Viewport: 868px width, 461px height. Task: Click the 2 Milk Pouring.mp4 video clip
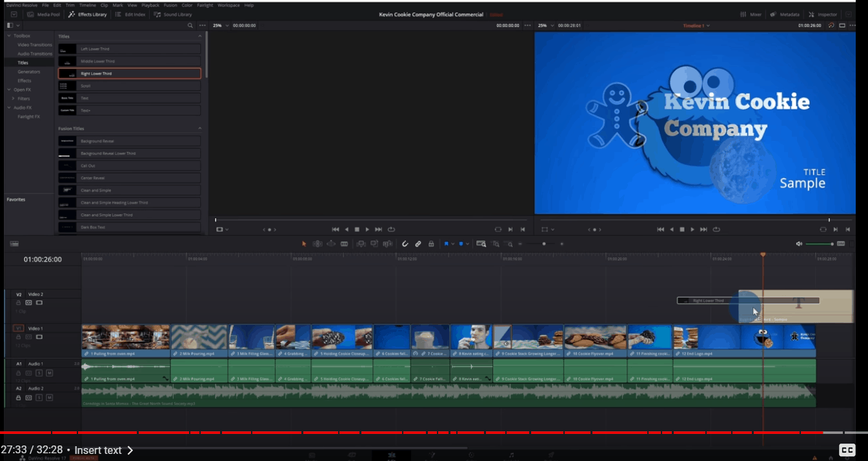pos(199,340)
